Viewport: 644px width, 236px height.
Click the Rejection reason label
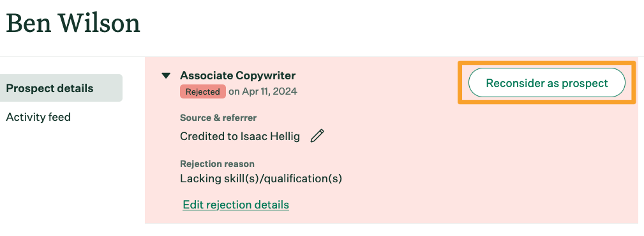(x=217, y=164)
